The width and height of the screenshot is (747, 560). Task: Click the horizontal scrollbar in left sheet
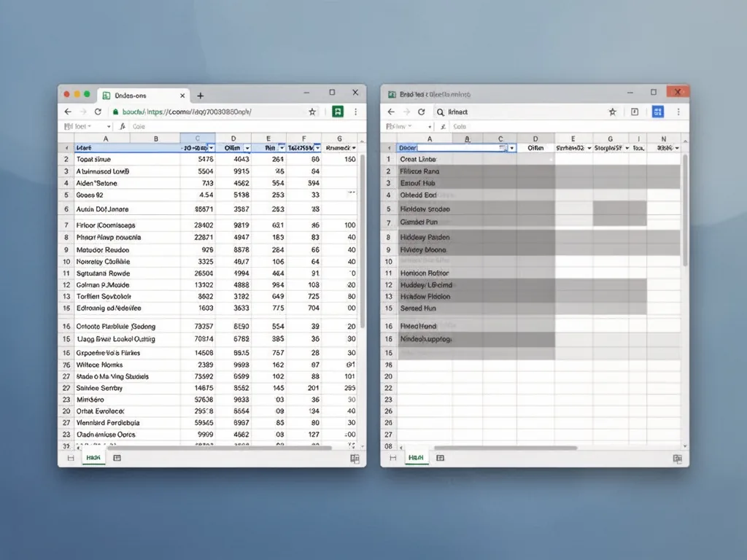(219, 448)
